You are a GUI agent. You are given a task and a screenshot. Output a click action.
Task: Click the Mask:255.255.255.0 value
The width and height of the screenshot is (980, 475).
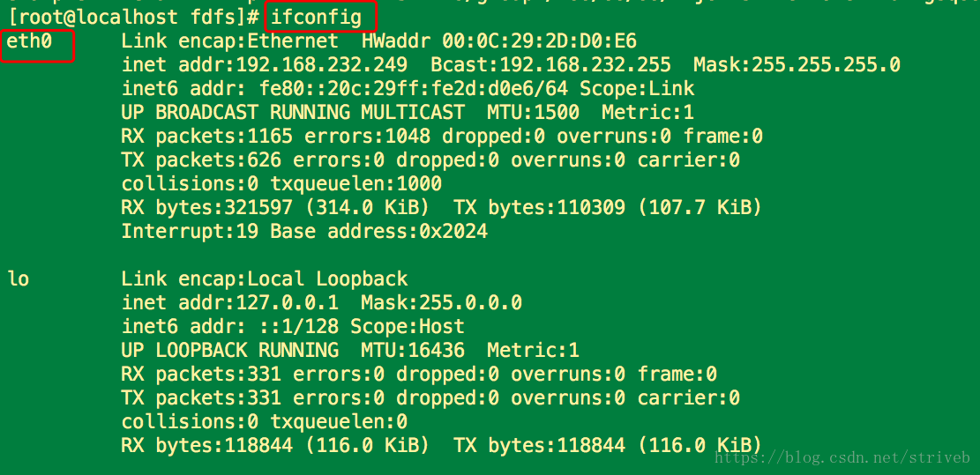(x=797, y=65)
